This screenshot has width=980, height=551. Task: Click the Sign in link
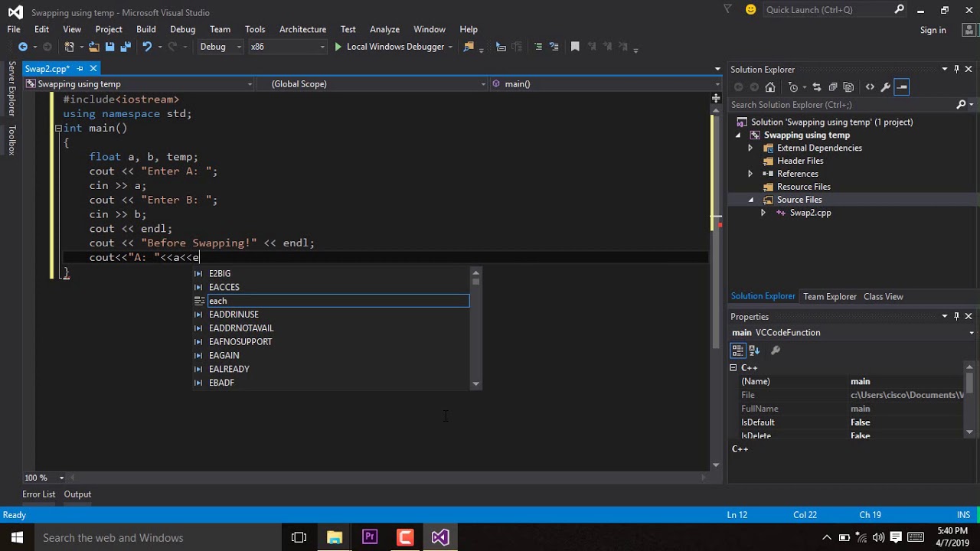[x=933, y=30]
